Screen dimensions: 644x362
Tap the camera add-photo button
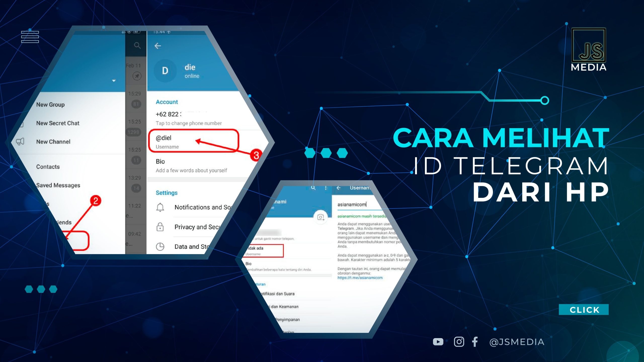(x=321, y=217)
